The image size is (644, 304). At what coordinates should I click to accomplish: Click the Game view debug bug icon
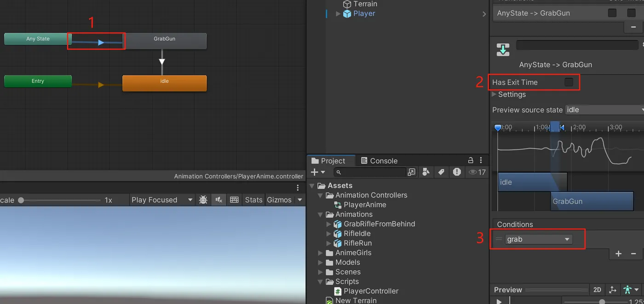(203, 199)
